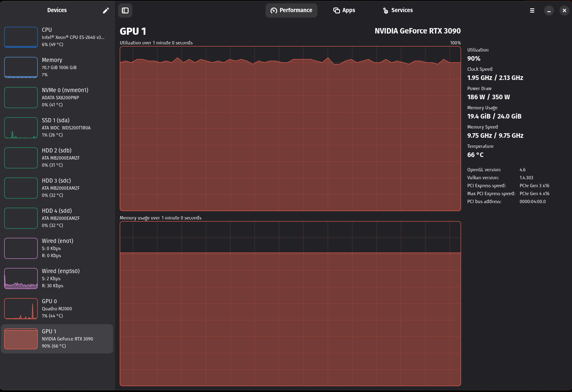572x392 pixels.
Task: Click 'PCIe Gen 3 x16' speed value
Action: pos(534,186)
